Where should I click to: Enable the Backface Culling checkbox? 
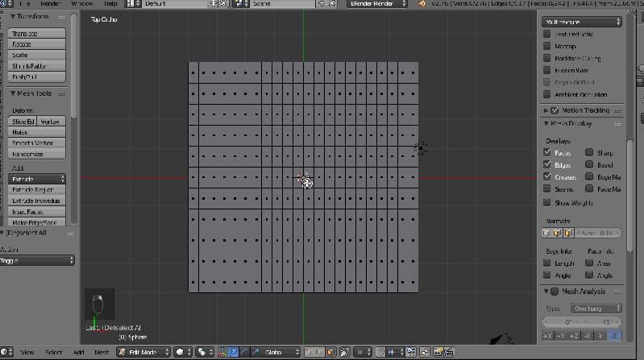pos(546,58)
